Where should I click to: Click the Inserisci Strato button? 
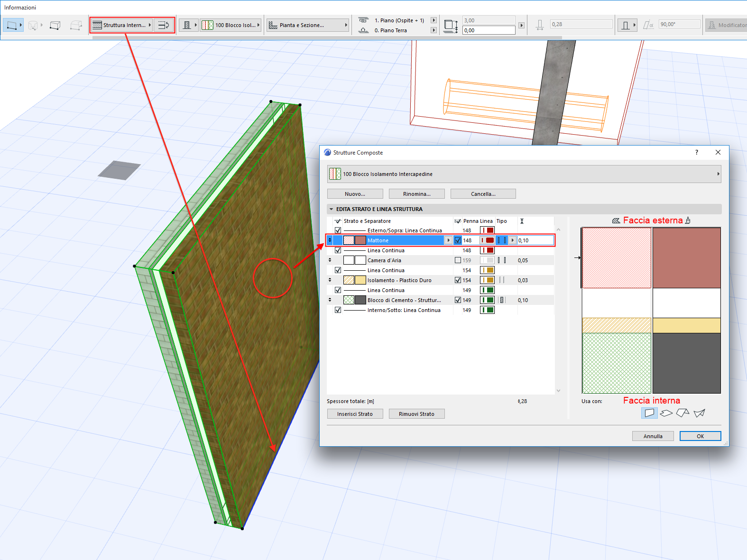[355, 414]
